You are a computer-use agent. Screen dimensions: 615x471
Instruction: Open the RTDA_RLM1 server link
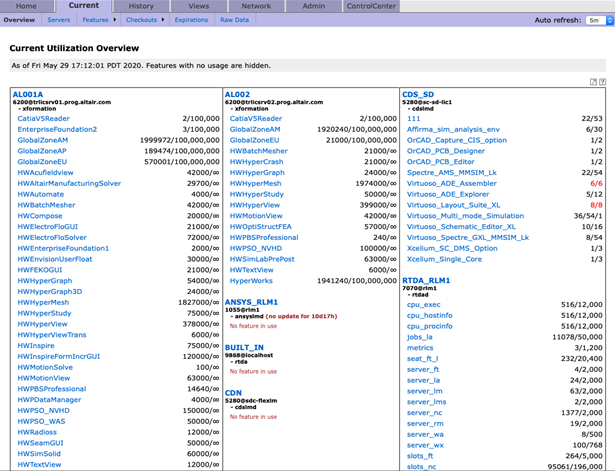(x=426, y=281)
